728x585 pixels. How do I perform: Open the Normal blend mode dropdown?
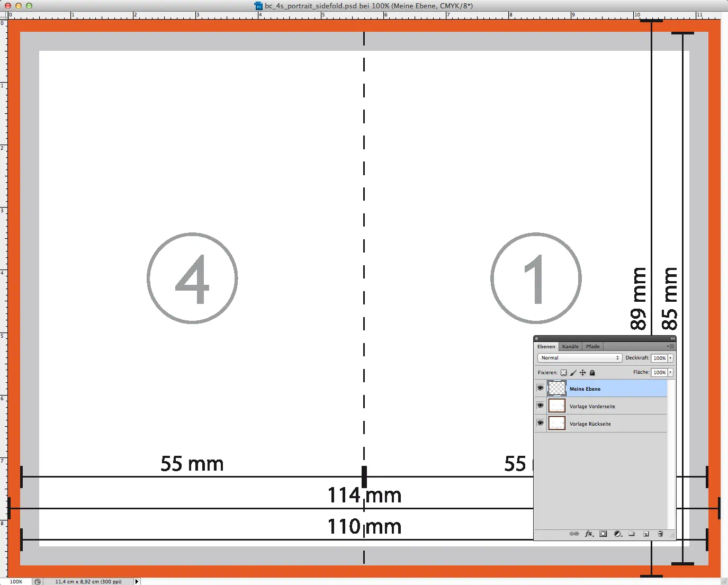[580, 358]
